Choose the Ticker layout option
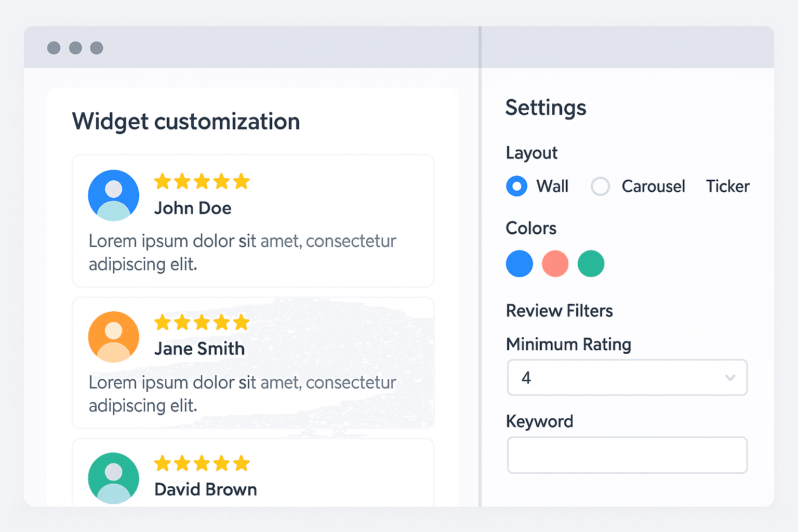Screen dimensions: 798x532 tap(727, 186)
